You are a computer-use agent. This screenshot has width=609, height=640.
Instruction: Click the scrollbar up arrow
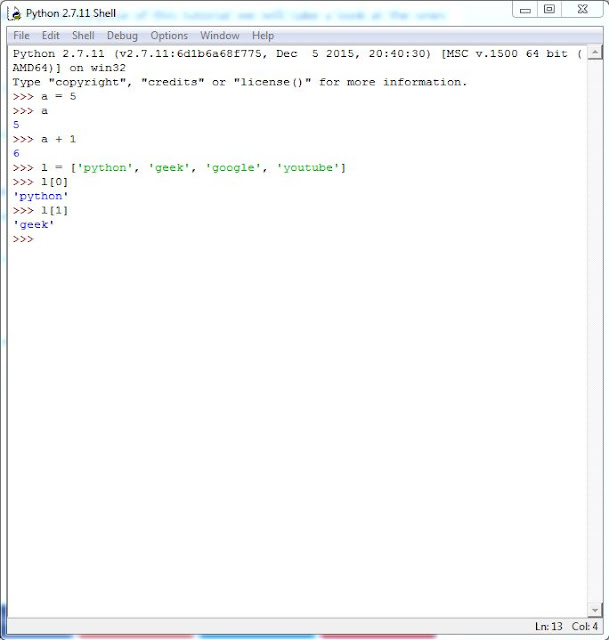pyautogui.click(x=595, y=52)
